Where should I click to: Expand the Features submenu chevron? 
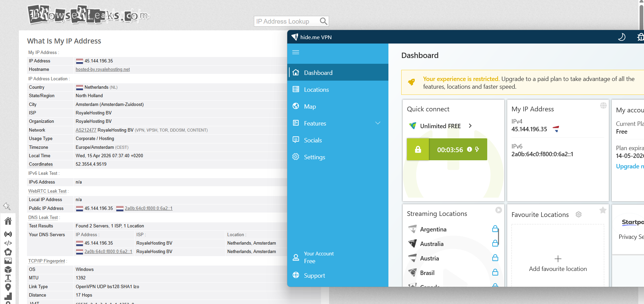point(378,123)
